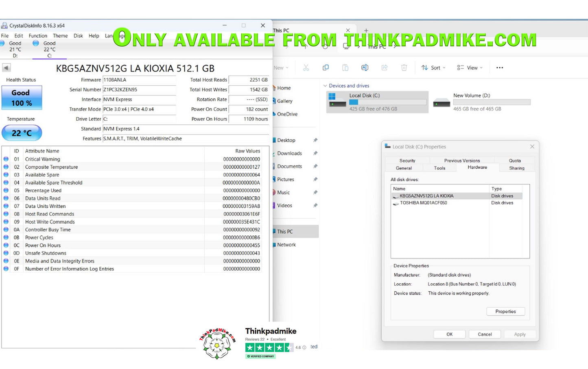This screenshot has height=369, width=588.
Task: Click the Total Host Reads value 2251 GB
Action: [249, 80]
